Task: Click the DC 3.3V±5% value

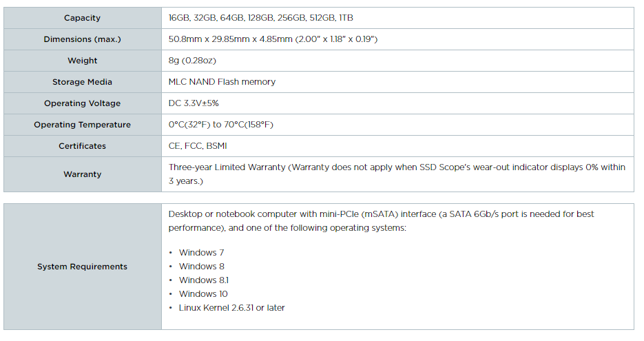Action: [194, 103]
